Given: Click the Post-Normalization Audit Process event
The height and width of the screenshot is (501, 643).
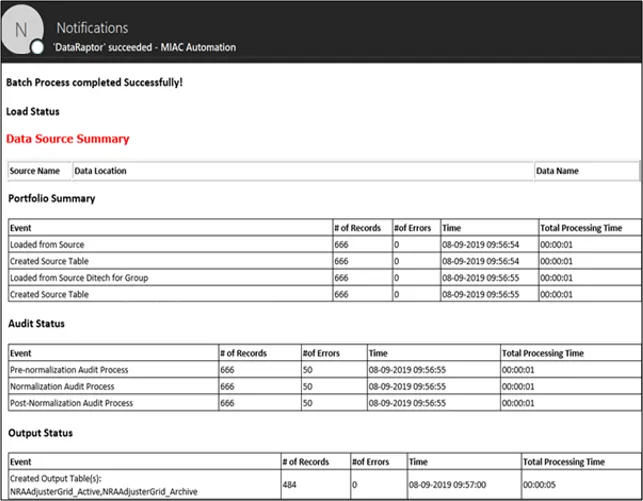Looking at the screenshot, I should point(71,403).
